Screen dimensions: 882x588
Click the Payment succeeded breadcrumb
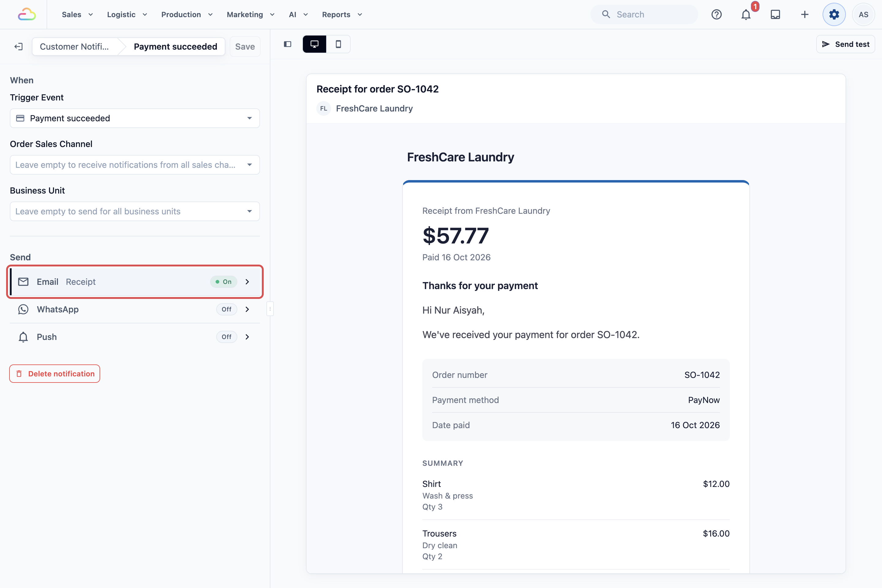click(x=175, y=47)
